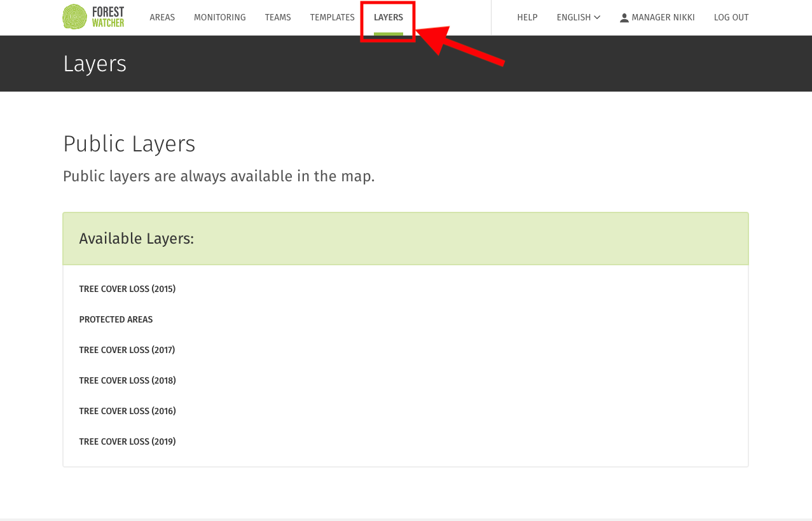Select the Tree Cover Loss (2017) layer
The height and width of the screenshot is (521, 812).
[127, 349]
